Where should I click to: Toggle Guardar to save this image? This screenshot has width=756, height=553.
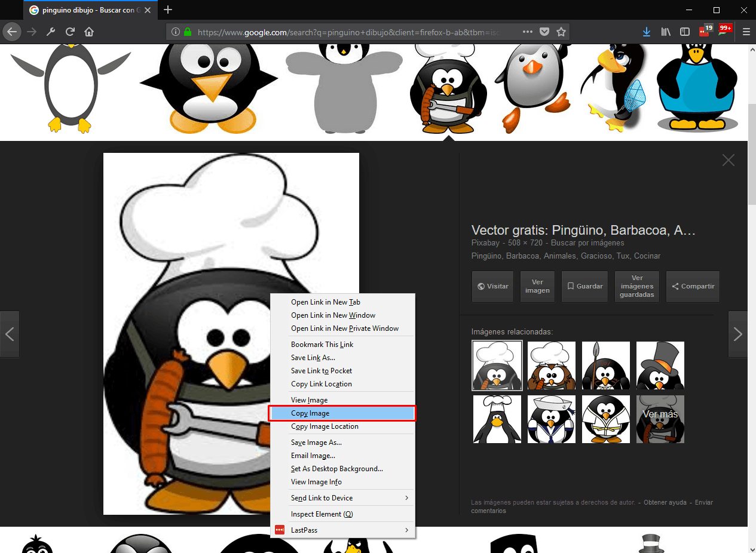(x=585, y=287)
